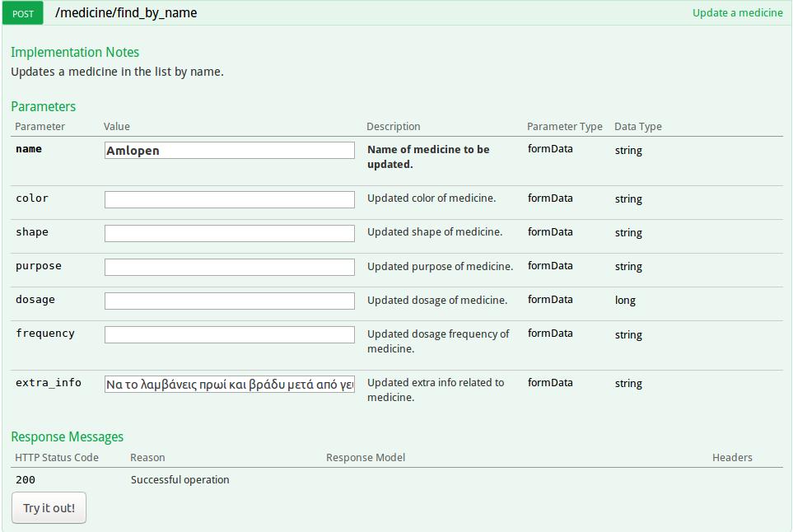Click the Headers column header

pyautogui.click(x=732, y=458)
